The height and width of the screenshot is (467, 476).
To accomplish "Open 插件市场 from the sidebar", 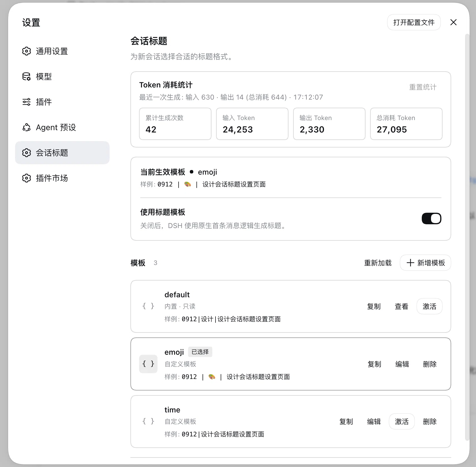I will 62,178.
